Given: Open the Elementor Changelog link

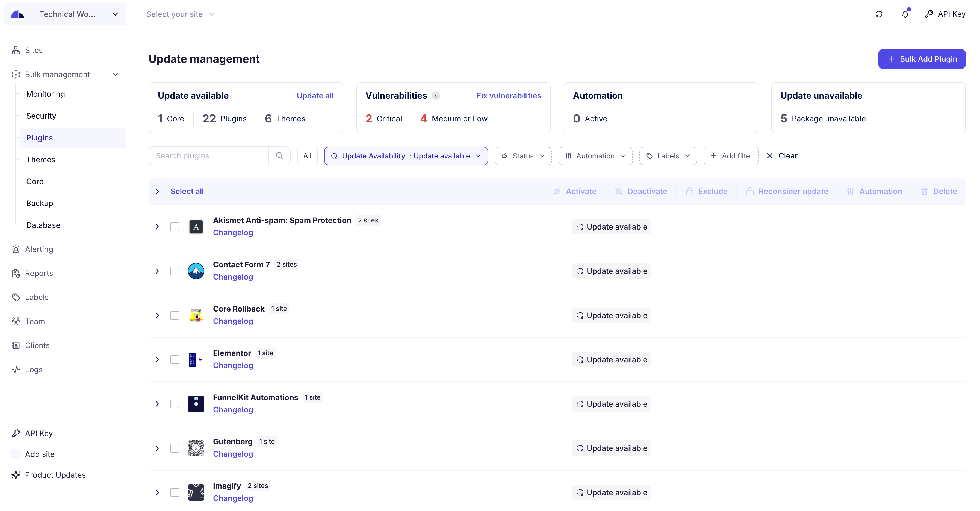Looking at the screenshot, I should tap(233, 365).
